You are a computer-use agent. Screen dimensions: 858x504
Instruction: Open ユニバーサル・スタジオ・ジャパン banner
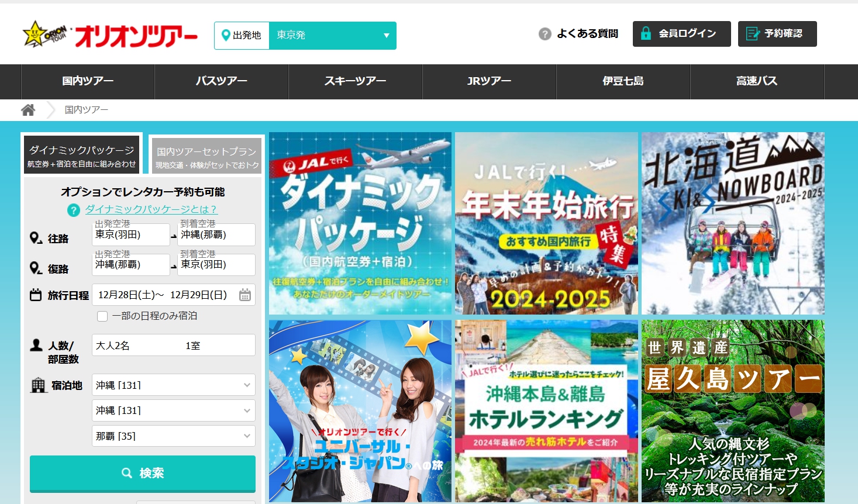[x=360, y=411]
